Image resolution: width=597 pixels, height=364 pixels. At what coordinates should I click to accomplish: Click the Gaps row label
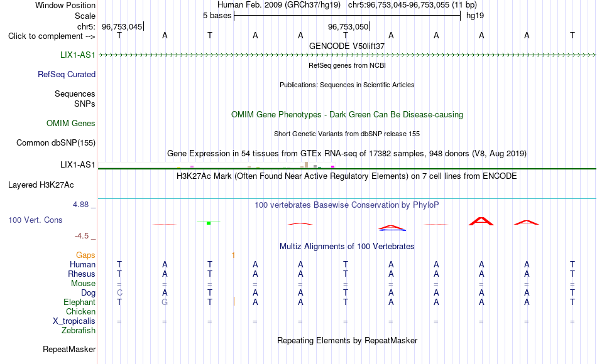coord(85,255)
